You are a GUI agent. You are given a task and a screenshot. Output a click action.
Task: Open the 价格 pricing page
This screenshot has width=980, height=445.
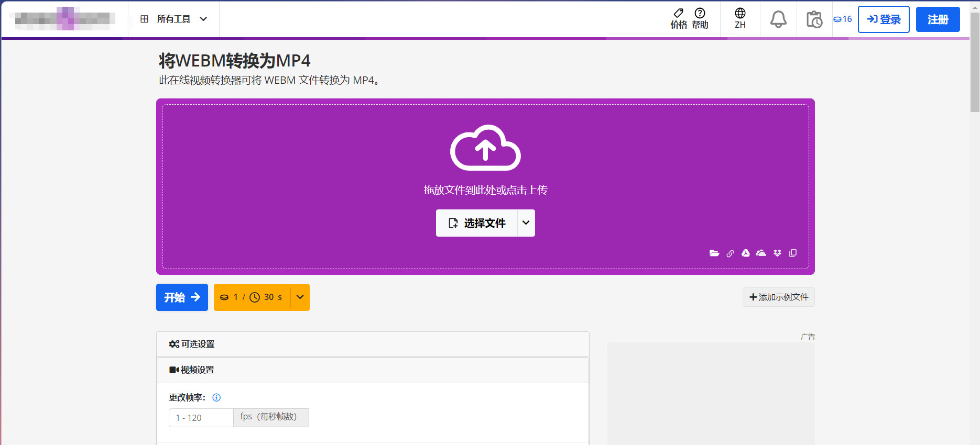[x=679, y=19]
